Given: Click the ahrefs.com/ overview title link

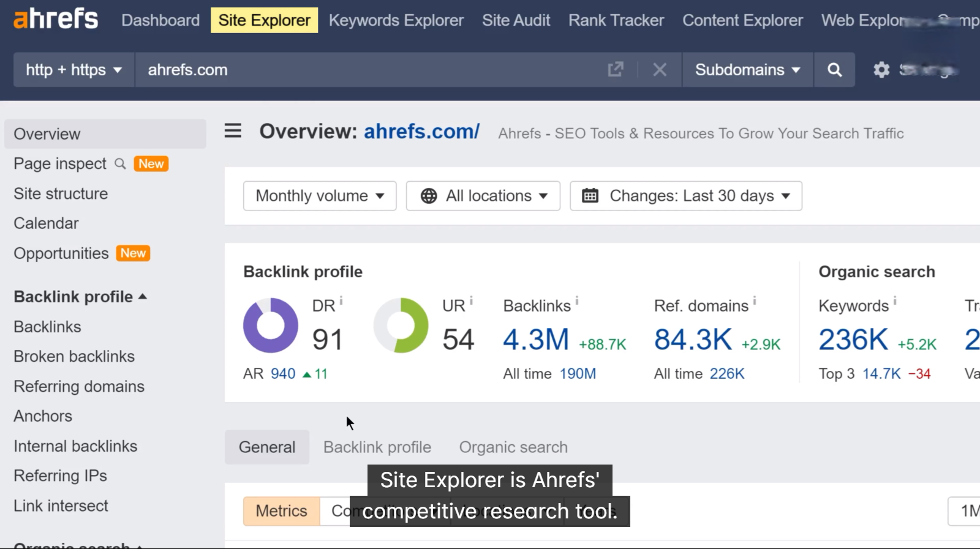Looking at the screenshot, I should pyautogui.click(x=421, y=132).
